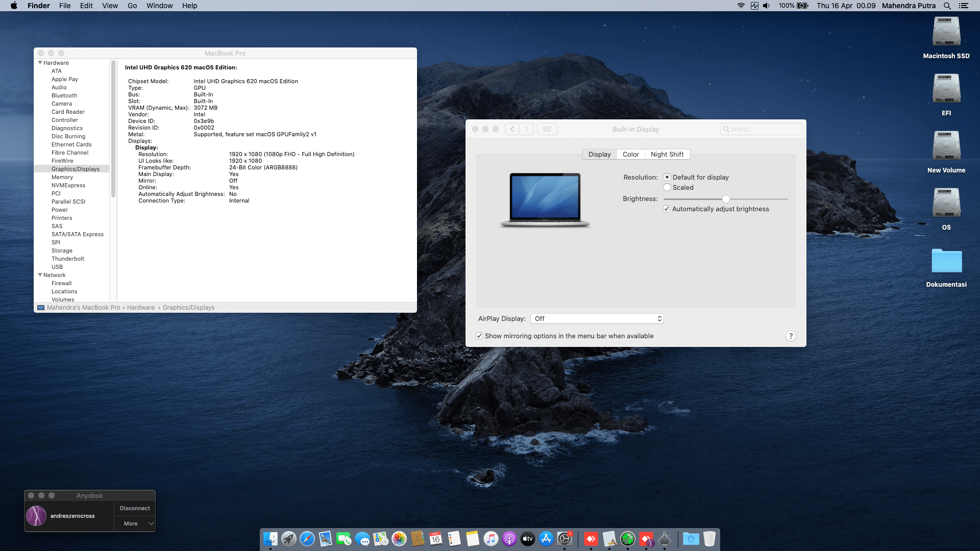Open Notification Center list icon
The width and height of the screenshot is (980, 551).
click(x=964, y=6)
